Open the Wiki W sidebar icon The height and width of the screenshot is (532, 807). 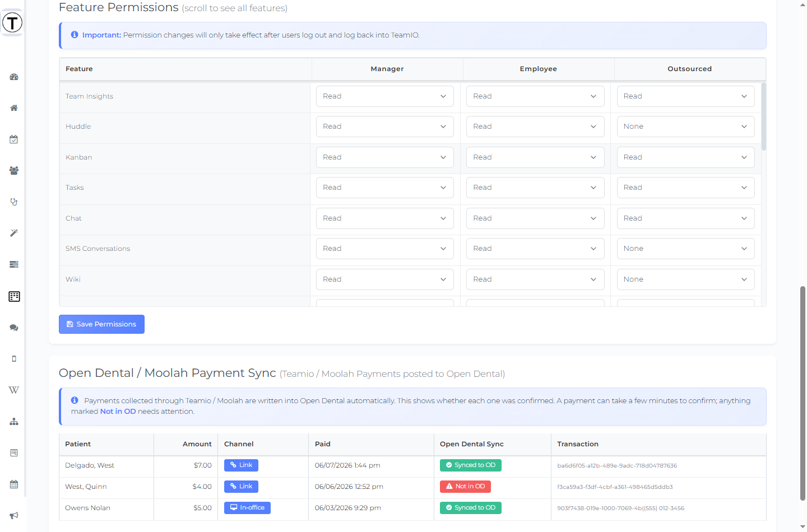coord(14,390)
